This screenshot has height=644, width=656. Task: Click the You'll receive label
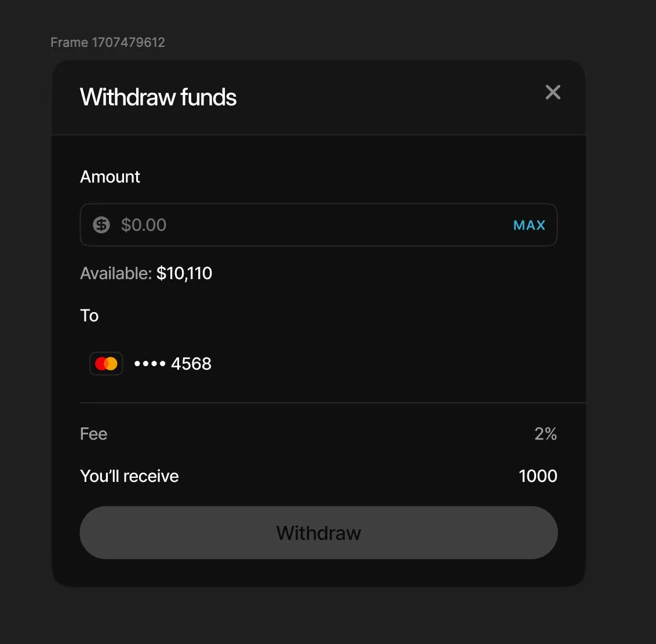129,476
